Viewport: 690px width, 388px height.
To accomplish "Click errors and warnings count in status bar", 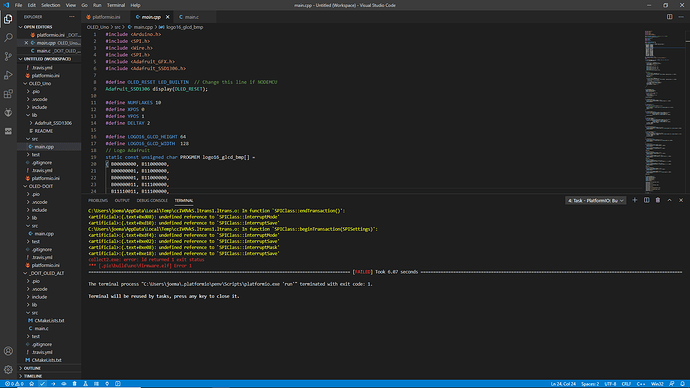I will pyautogui.click(x=14, y=384).
